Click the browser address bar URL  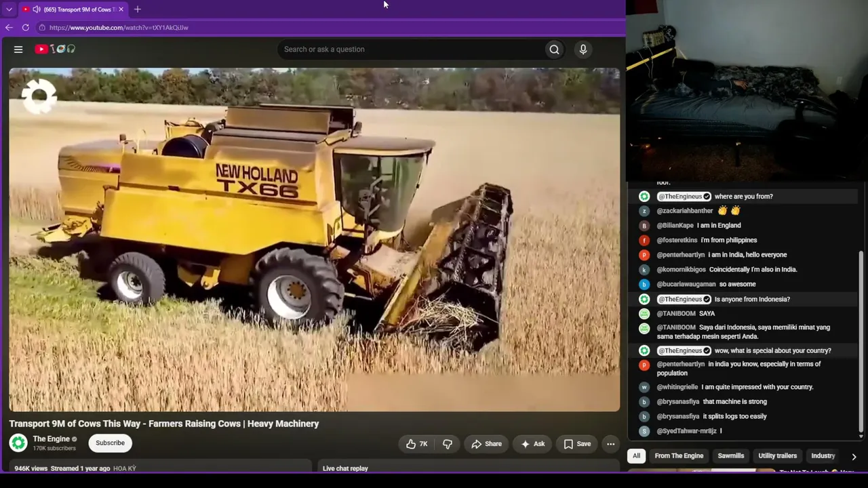pos(119,28)
